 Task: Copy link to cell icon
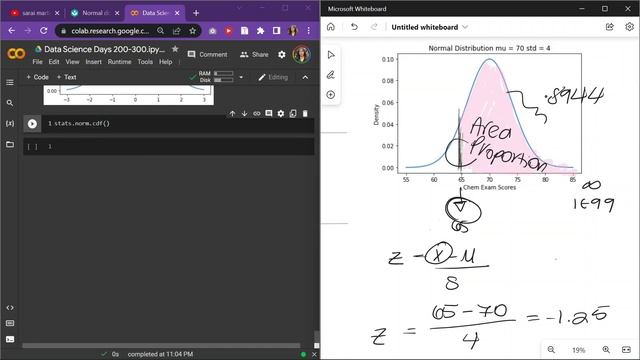tap(256, 113)
